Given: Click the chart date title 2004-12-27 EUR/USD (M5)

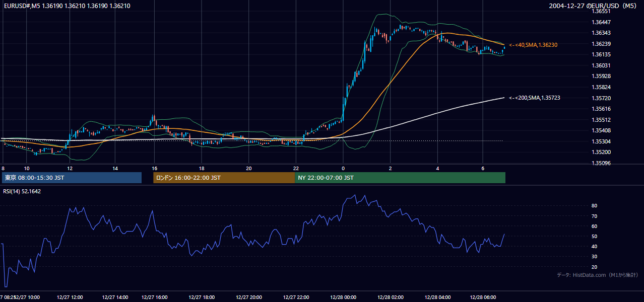Looking at the screenshot, I should click(x=594, y=6).
